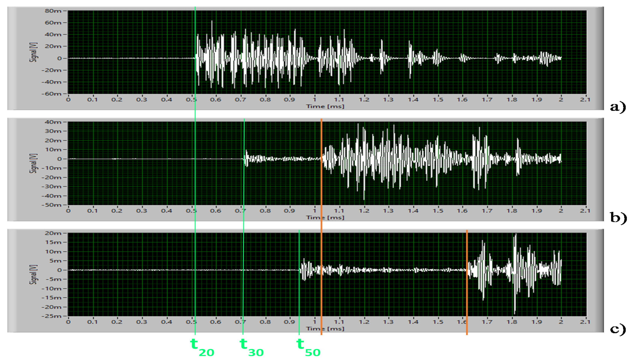
Task: Click the green t30 marker label
Action: click(251, 347)
